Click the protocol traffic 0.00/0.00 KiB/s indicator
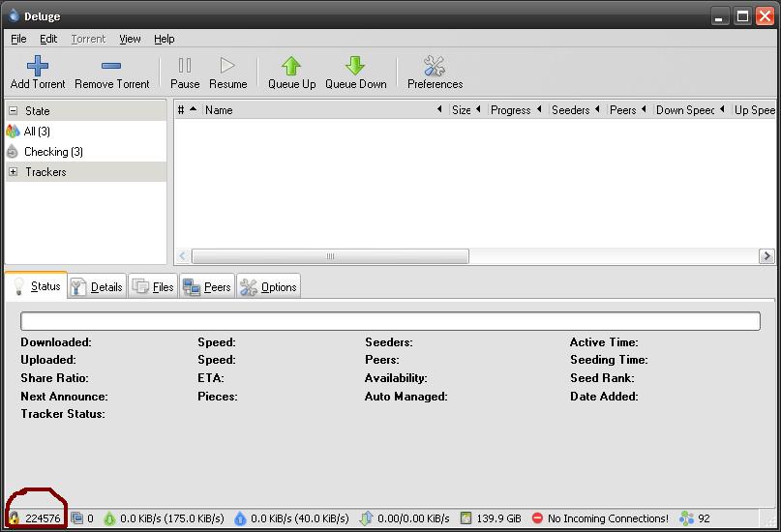This screenshot has height=532, width=781. click(405, 518)
